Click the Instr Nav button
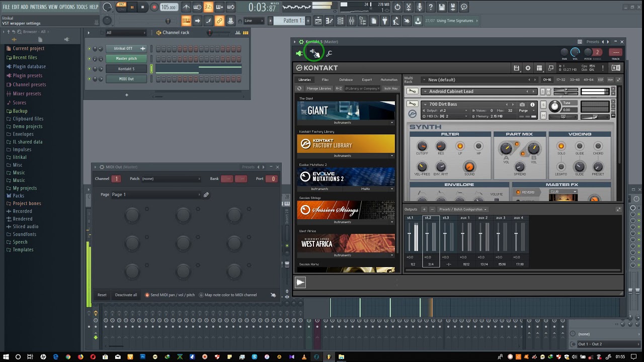Viewport: 644px width, 362px height. tap(390, 88)
